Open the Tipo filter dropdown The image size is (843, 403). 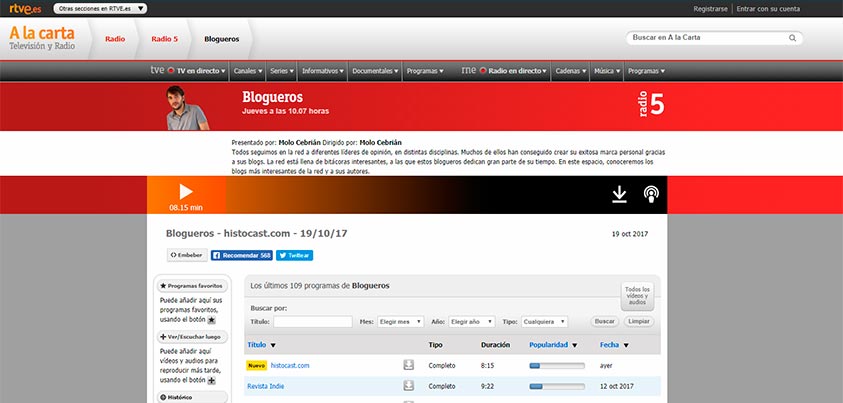pos(544,322)
